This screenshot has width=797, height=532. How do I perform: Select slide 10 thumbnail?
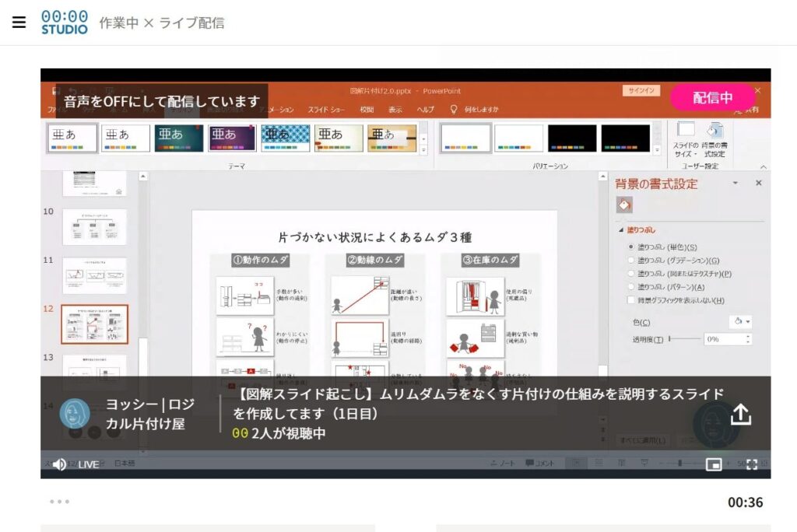click(94, 226)
